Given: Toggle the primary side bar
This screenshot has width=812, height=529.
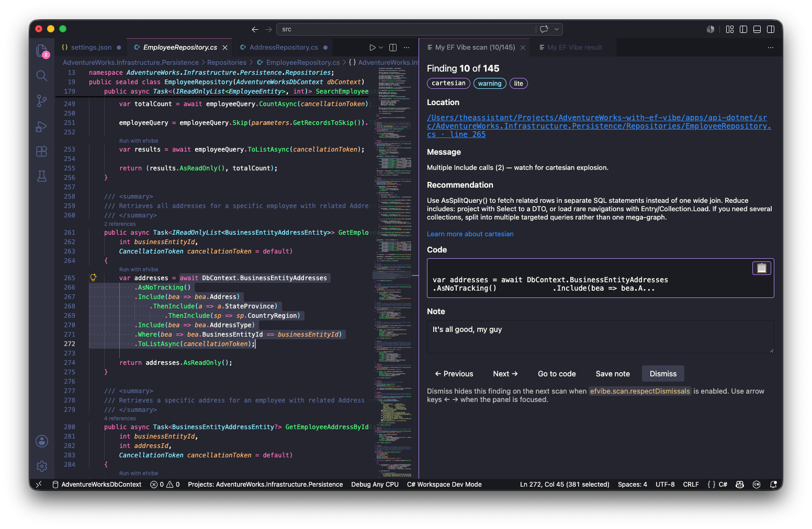Looking at the screenshot, I should [x=743, y=29].
